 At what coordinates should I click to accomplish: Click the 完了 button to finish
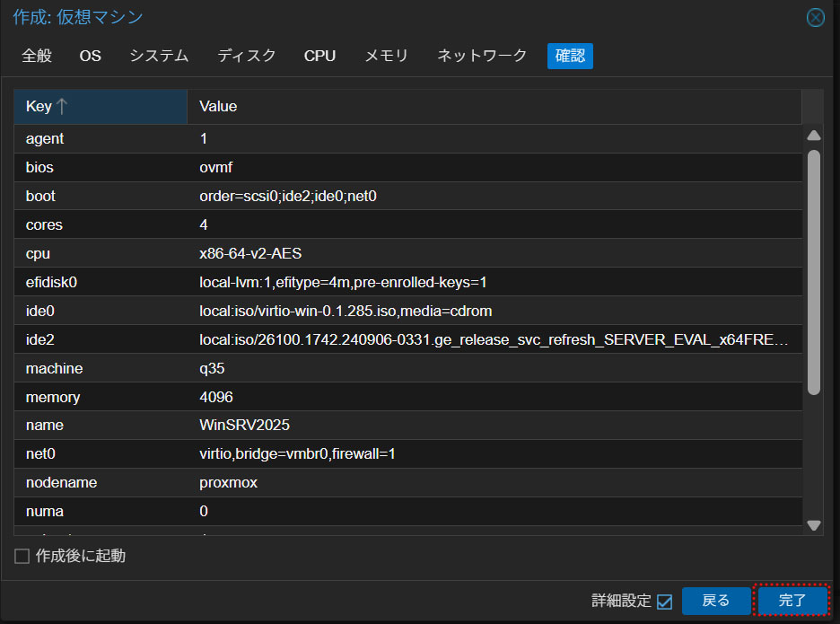pos(792,601)
